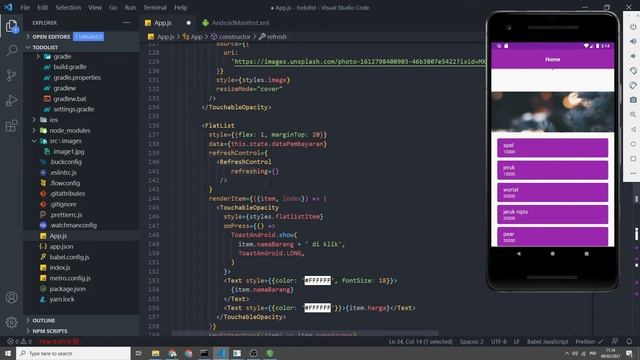Open App.js in file explorer
The height and width of the screenshot is (360, 640).
(58, 236)
